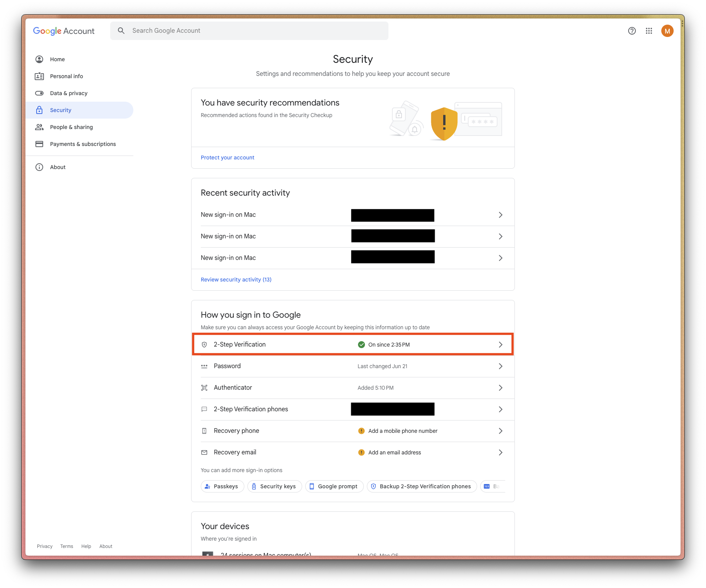Image resolution: width=706 pixels, height=588 pixels.
Task: Click the Password dots icon
Action: pos(204,366)
